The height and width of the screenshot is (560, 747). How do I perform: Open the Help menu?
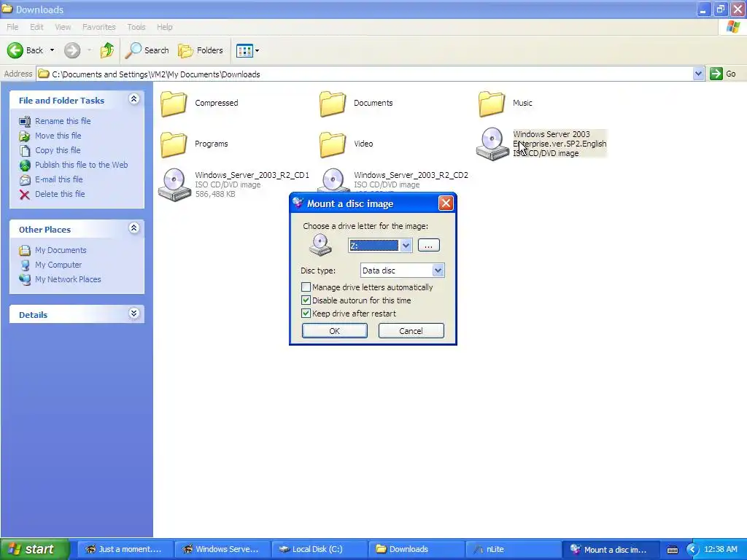pyautogui.click(x=165, y=27)
